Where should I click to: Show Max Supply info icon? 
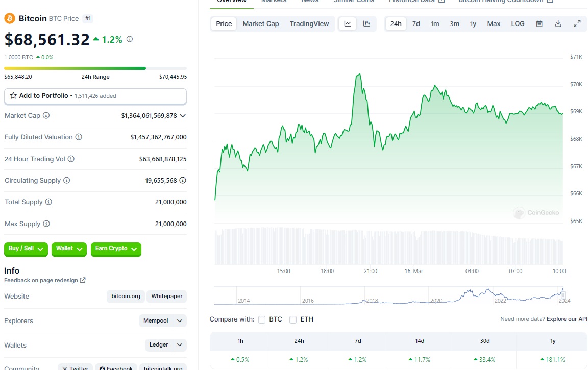46,224
